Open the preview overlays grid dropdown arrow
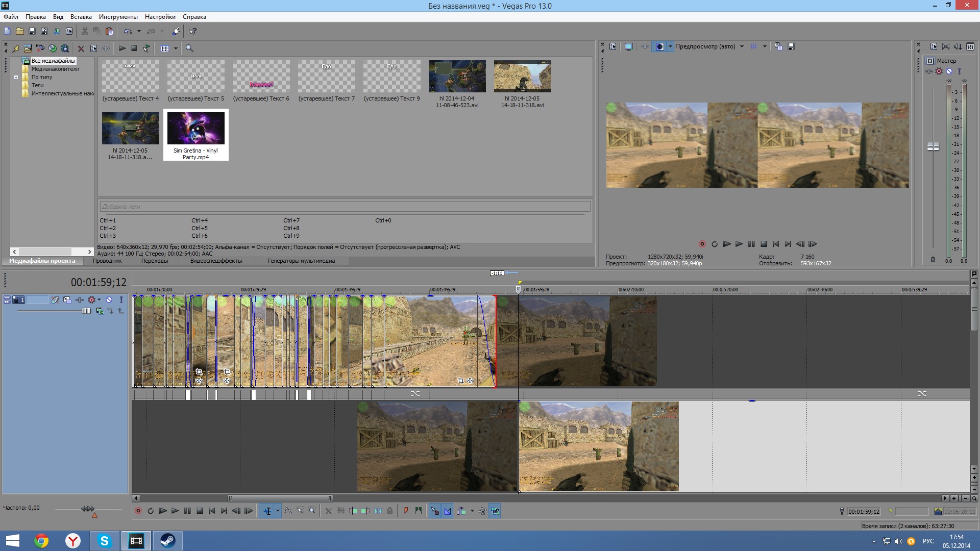 (x=765, y=46)
